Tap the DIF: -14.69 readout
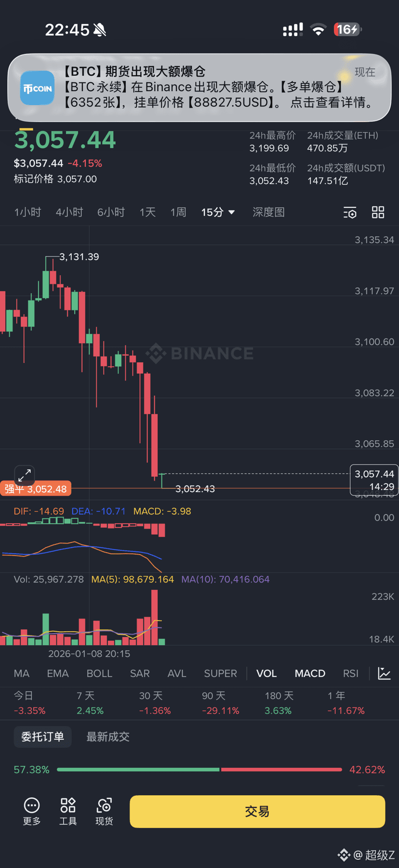This screenshot has width=399, height=868. point(39,511)
